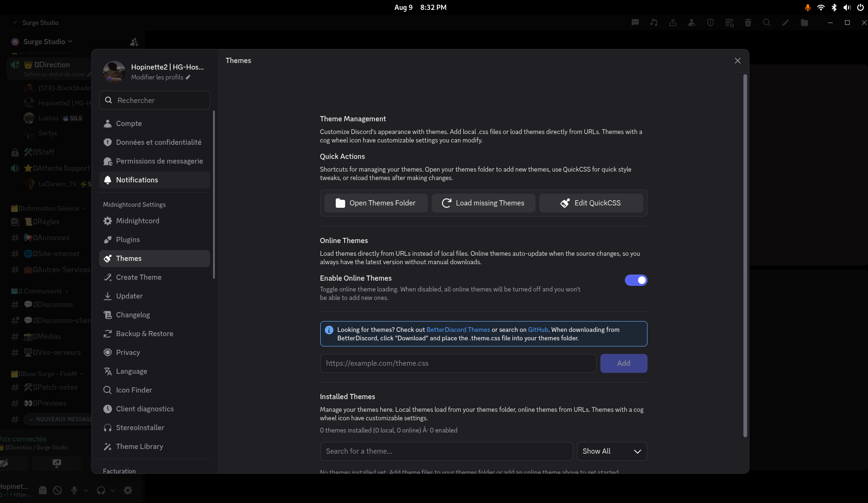Image resolution: width=868 pixels, height=503 pixels.
Task: Click the trash can icon in the title bar
Action: pos(748,23)
